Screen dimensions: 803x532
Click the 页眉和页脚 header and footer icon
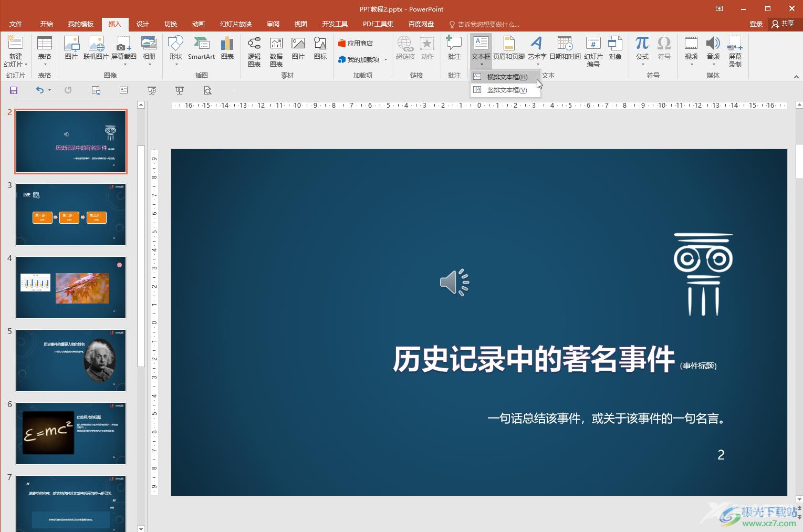point(508,48)
